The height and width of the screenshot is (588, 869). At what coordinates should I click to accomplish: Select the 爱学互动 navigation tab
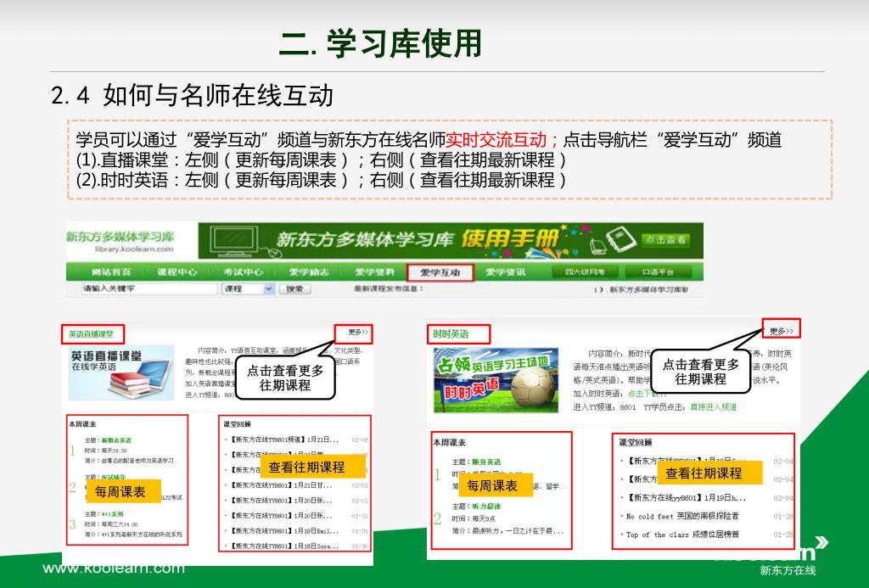point(440,272)
